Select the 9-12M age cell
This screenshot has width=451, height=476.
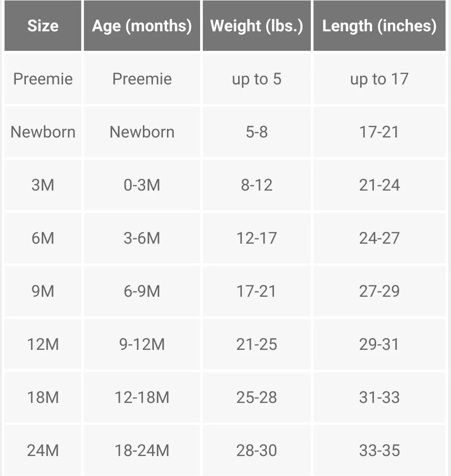point(142,344)
